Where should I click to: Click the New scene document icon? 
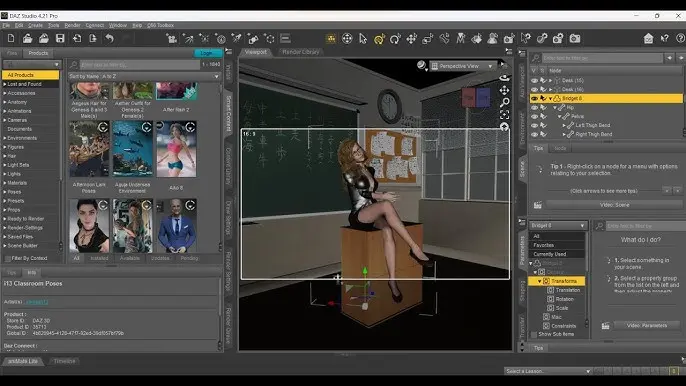pos(11,39)
